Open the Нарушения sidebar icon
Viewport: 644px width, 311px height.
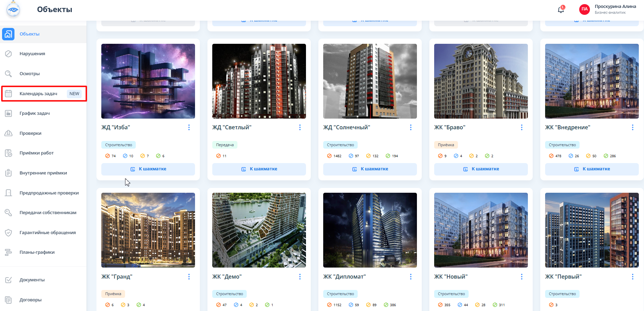click(9, 54)
